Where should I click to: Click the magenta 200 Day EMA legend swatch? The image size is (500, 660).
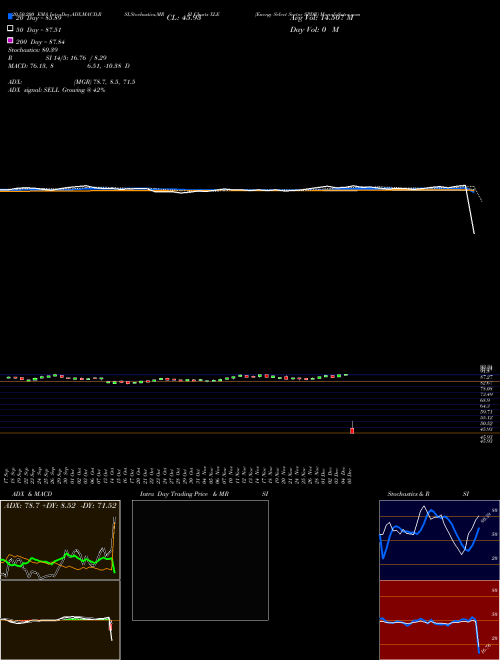pos(10,40)
